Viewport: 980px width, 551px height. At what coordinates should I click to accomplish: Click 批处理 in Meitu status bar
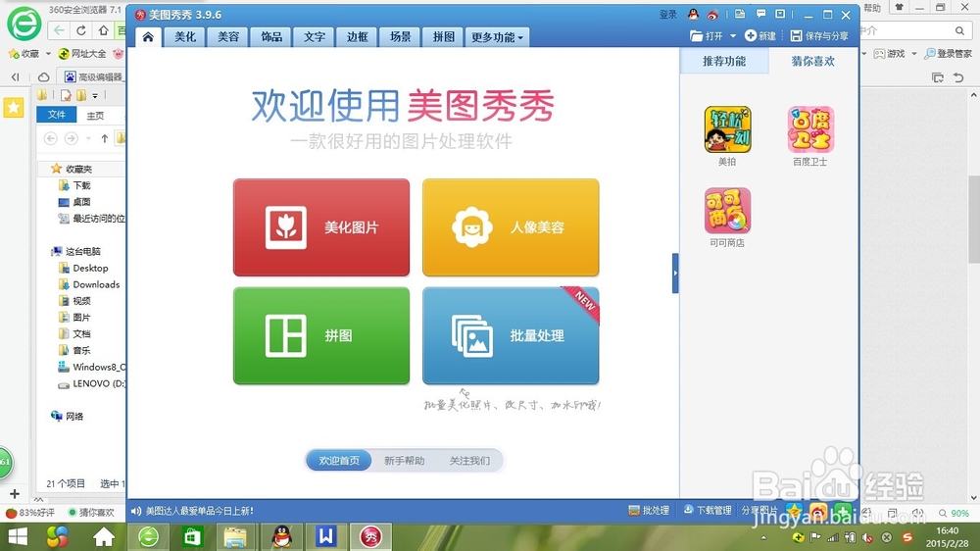[x=649, y=511]
